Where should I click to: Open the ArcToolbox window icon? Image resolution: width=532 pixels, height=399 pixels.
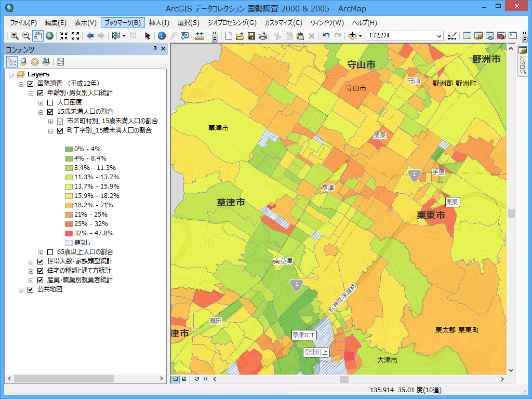(501, 36)
